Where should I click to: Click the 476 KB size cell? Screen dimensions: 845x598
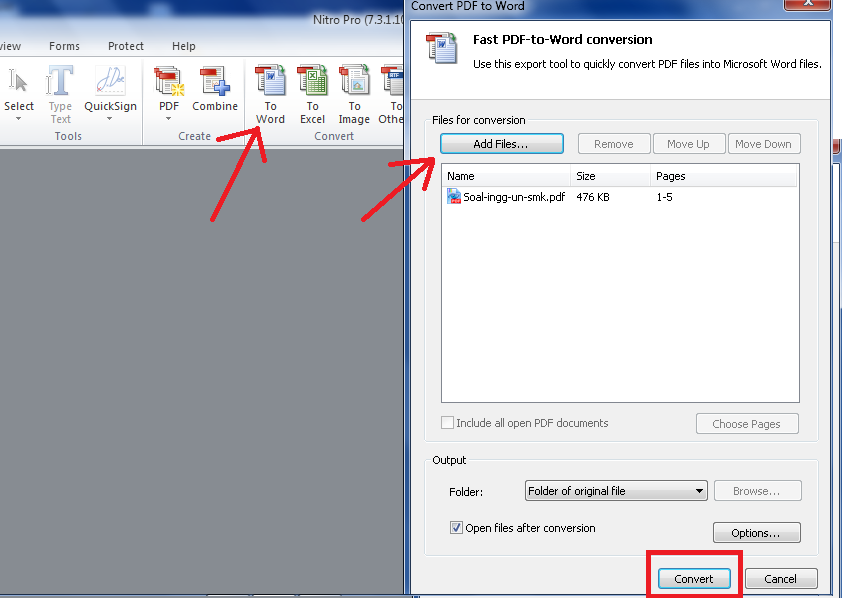click(x=593, y=197)
